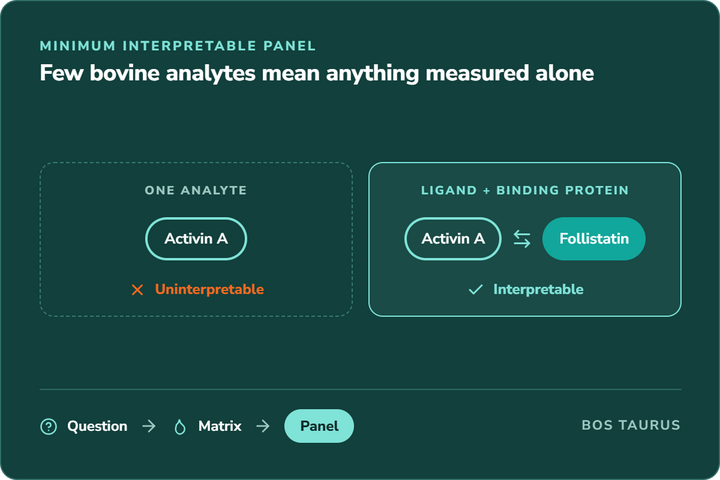
Task: Click the arrow between Question and Matrix
Action: pyautogui.click(x=149, y=426)
